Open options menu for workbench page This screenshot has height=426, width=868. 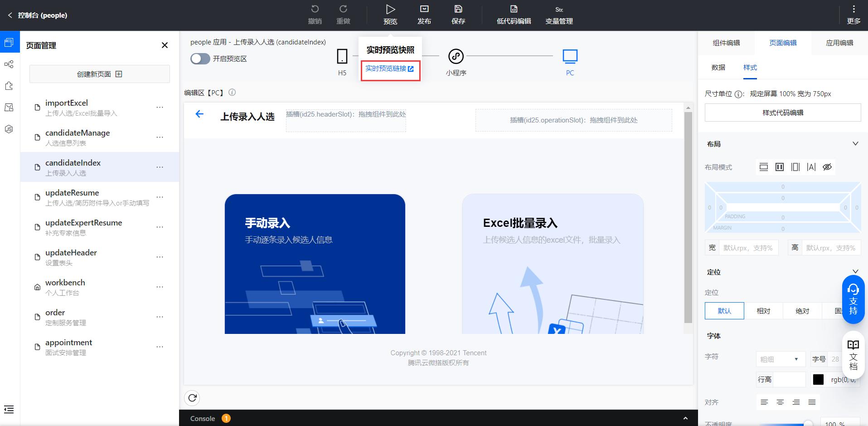click(x=160, y=287)
